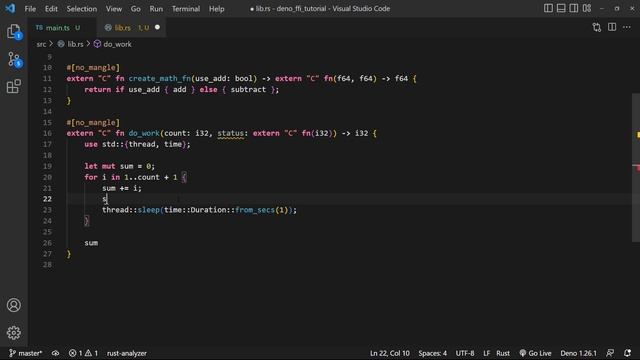Change encoding via UTF-8
The width and height of the screenshot is (640, 360).
point(465,353)
